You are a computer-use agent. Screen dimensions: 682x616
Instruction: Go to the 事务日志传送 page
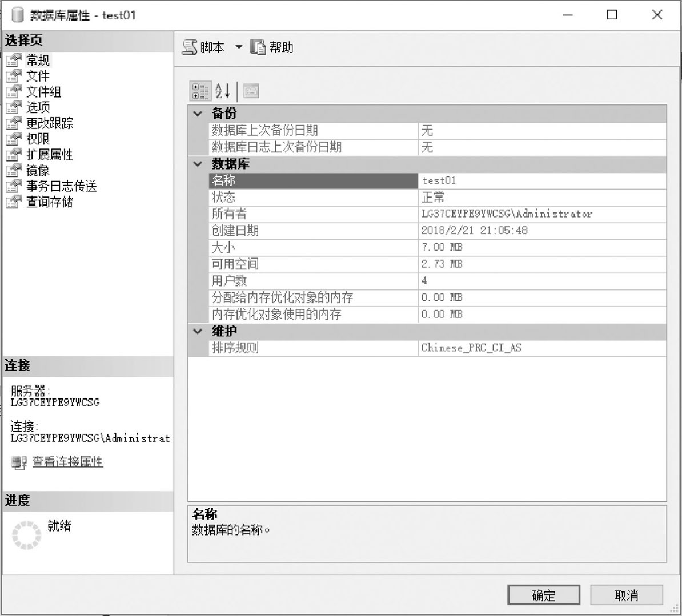tap(61, 186)
